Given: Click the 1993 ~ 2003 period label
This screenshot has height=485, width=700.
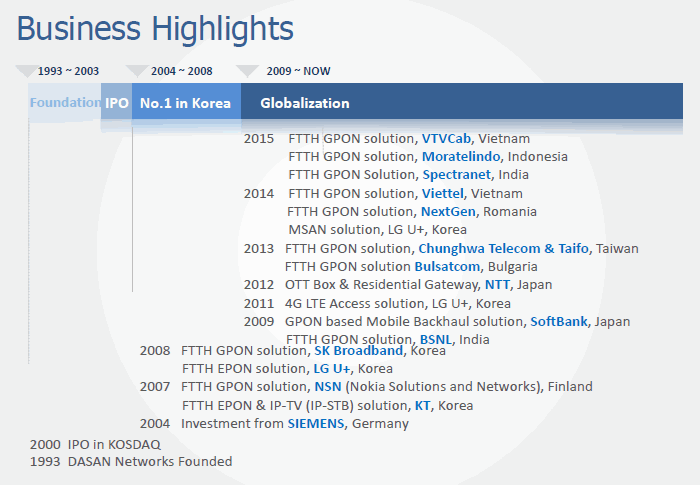Looking at the screenshot, I should point(68,71).
